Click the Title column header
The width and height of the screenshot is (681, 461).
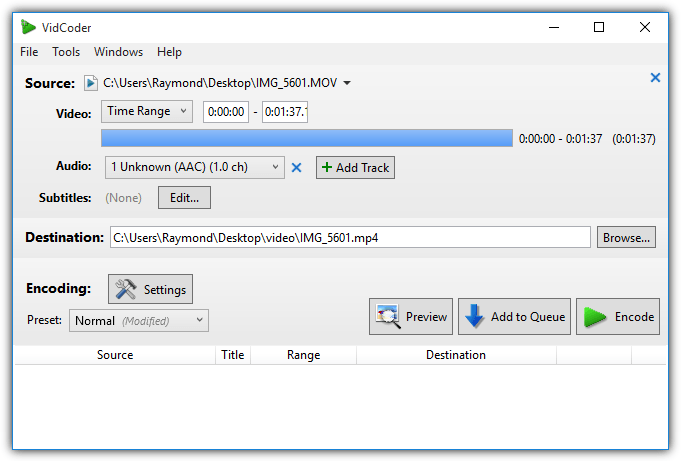point(233,355)
